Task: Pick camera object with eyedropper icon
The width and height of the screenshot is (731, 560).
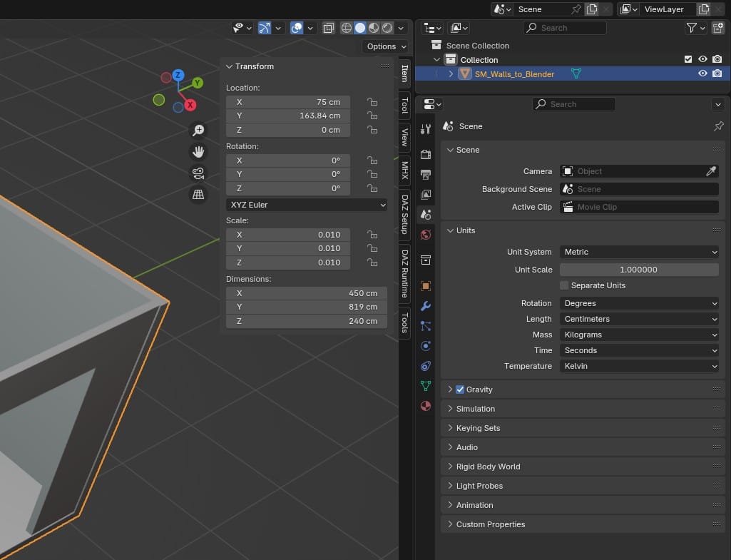Action: pyautogui.click(x=711, y=171)
